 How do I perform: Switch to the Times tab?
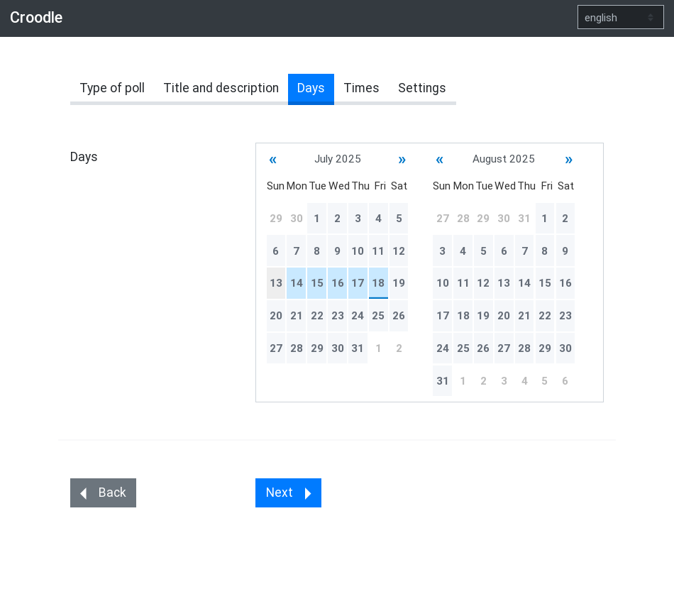(361, 88)
